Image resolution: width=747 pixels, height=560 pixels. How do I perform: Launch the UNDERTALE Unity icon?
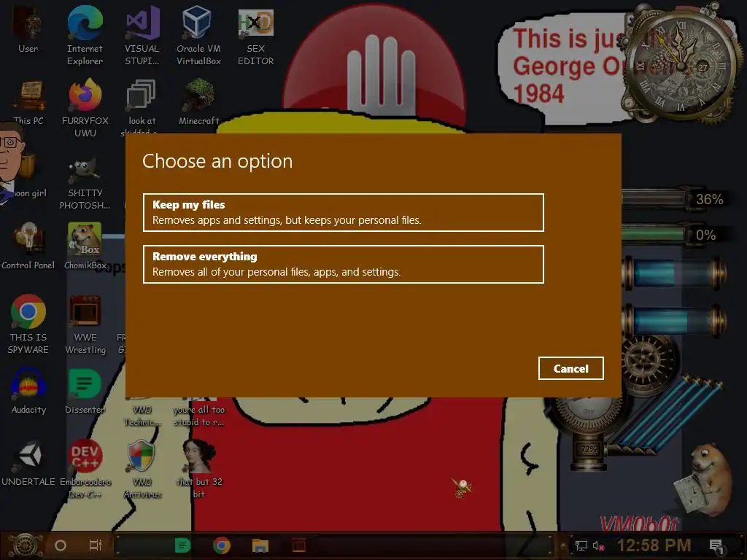[28, 464]
